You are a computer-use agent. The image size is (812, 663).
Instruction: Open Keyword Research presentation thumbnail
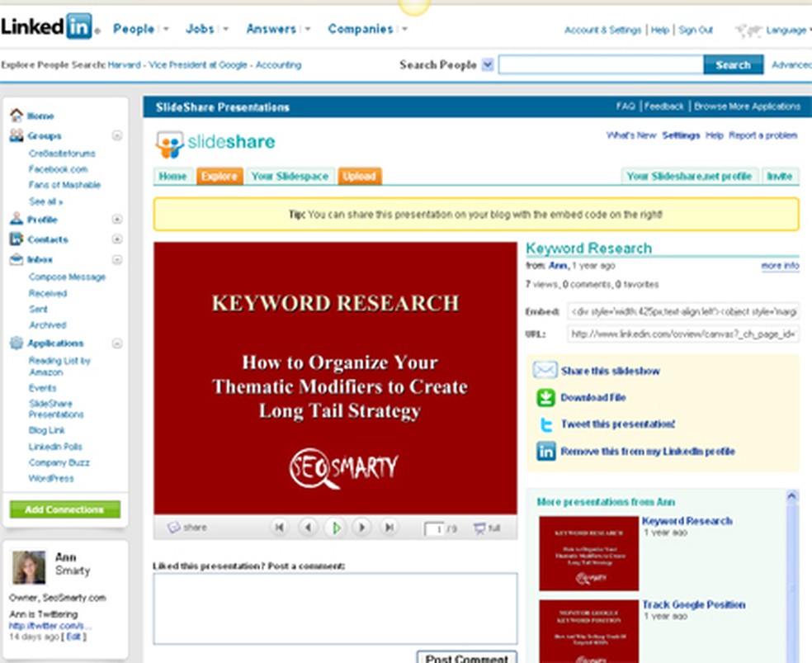pos(589,553)
